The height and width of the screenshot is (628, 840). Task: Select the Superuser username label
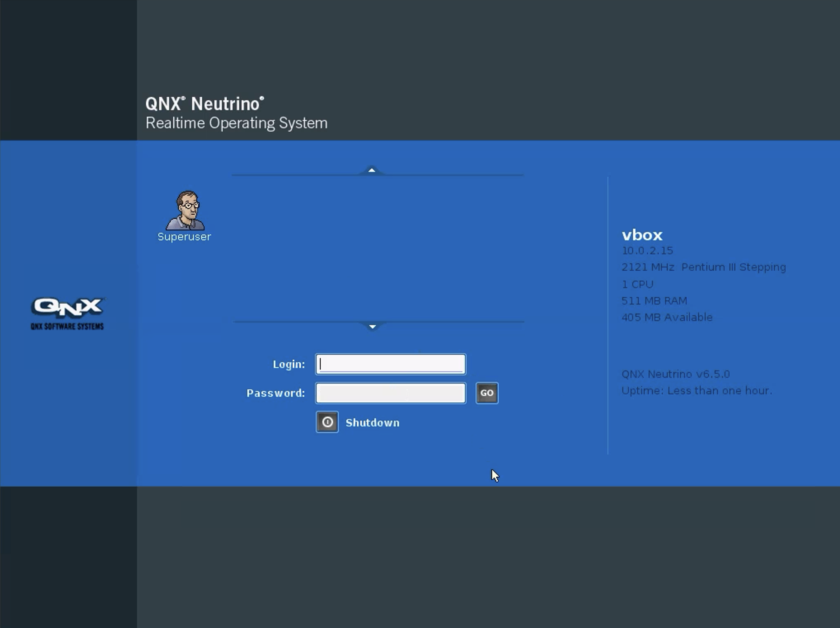(184, 237)
